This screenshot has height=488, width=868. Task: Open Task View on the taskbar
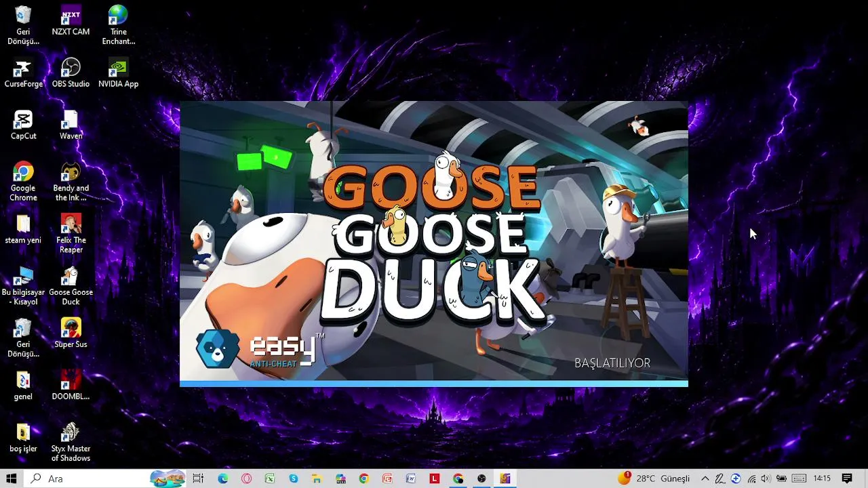tap(198, 479)
